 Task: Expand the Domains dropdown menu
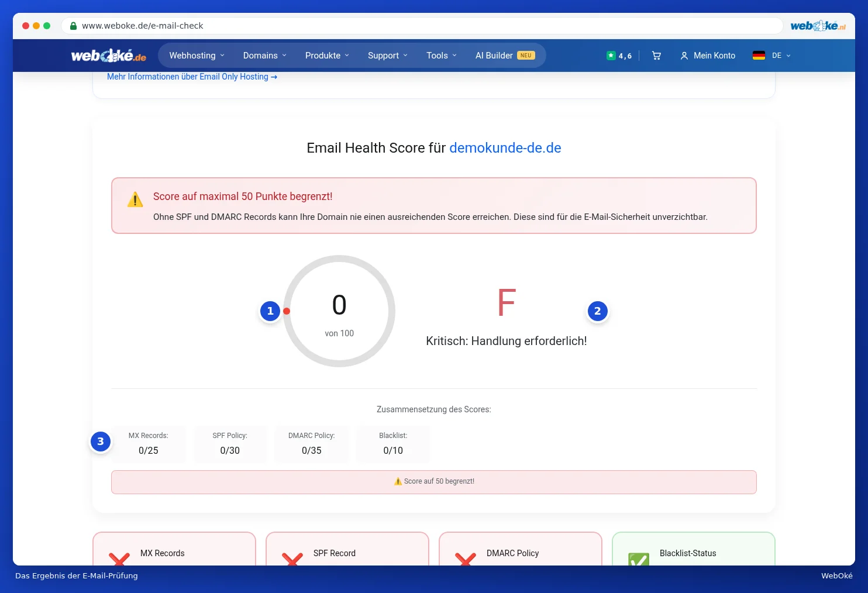[x=265, y=56]
